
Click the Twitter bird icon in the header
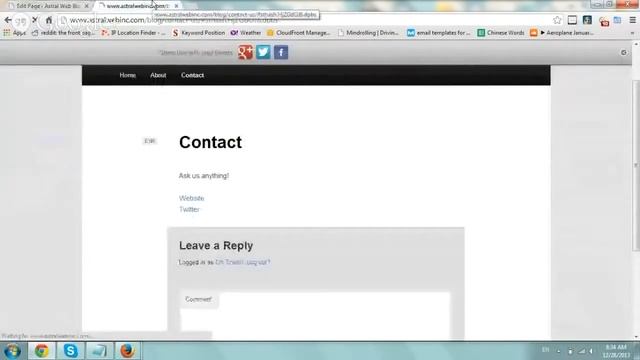pyautogui.click(x=263, y=52)
